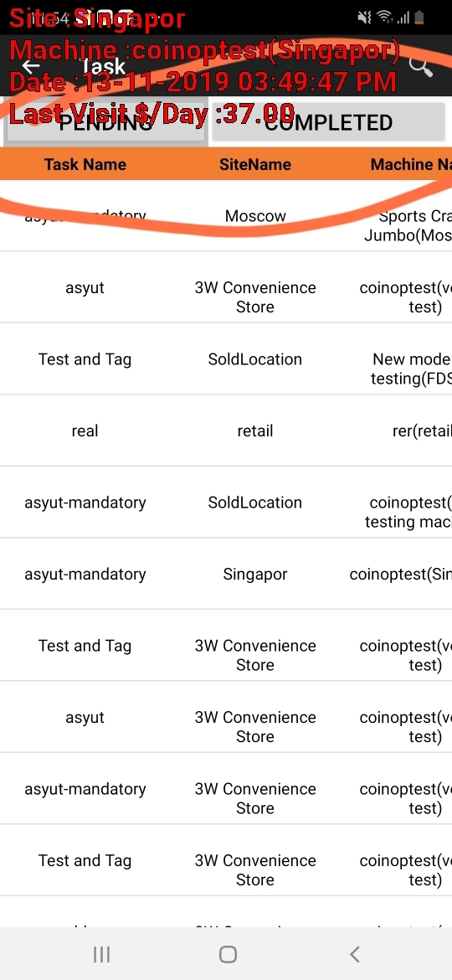This screenshot has width=452, height=980.
Task: Tap Android back navigation chevron
Action: click(x=355, y=954)
